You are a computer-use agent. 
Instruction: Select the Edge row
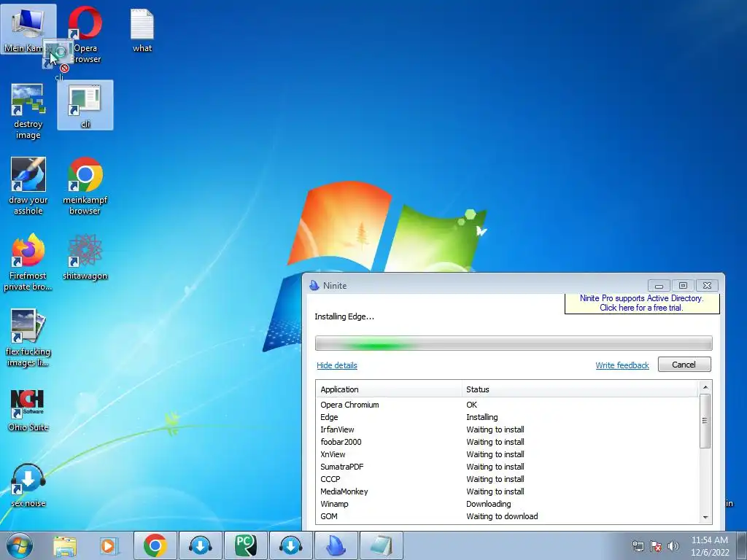[508, 417]
